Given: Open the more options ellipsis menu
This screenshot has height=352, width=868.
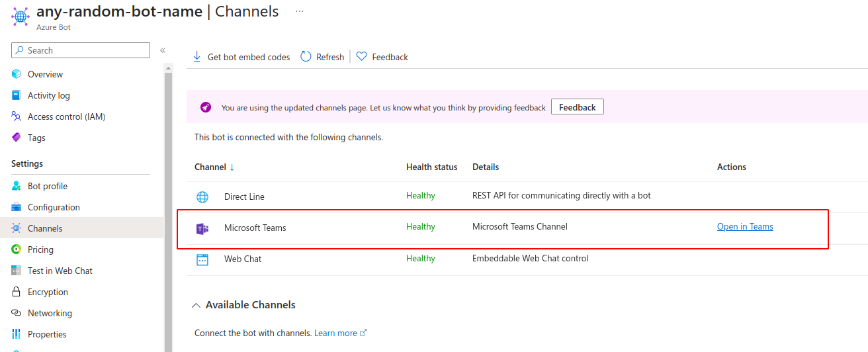Looking at the screenshot, I should tap(300, 11).
